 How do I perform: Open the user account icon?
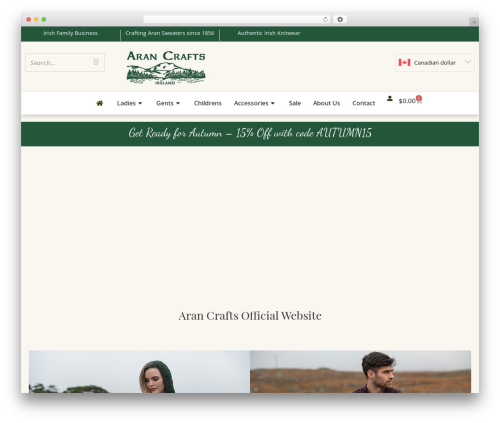coord(390,99)
